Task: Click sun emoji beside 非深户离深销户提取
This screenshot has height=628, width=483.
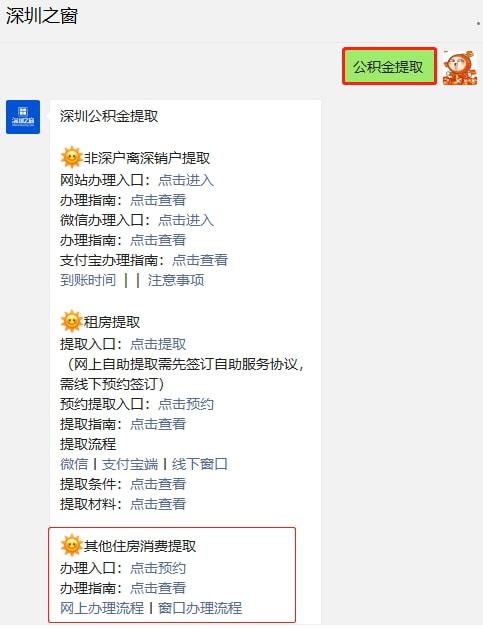Action: coord(71,157)
